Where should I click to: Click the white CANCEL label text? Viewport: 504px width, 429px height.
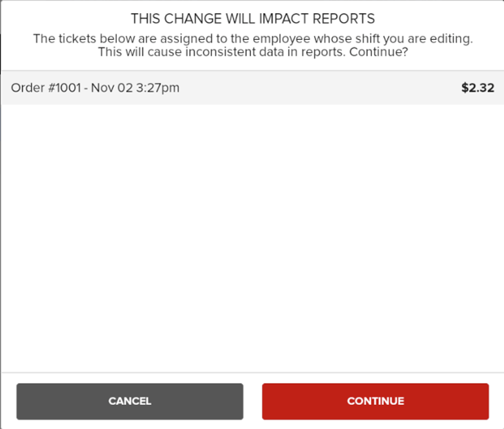[x=129, y=401]
